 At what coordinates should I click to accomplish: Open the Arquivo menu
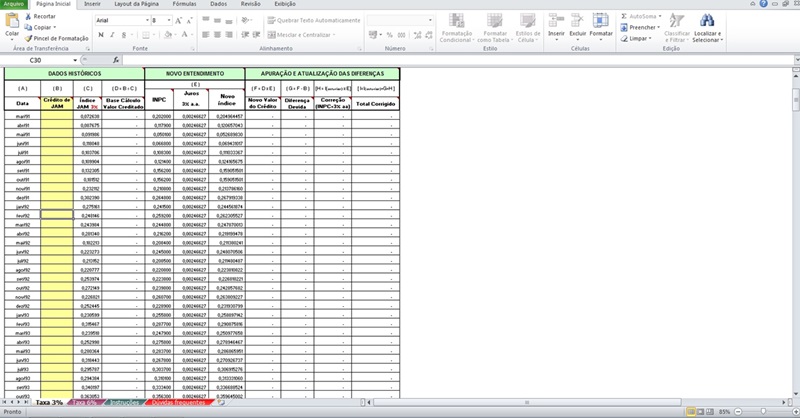point(14,4)
